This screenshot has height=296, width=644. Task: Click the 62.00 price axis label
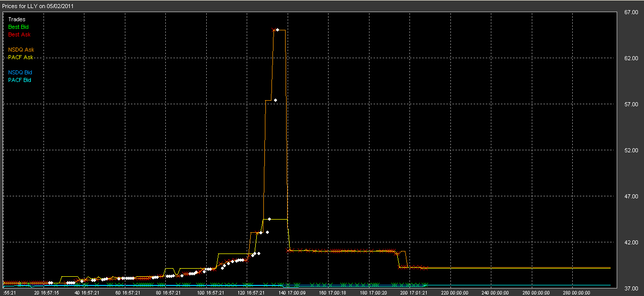631,58
